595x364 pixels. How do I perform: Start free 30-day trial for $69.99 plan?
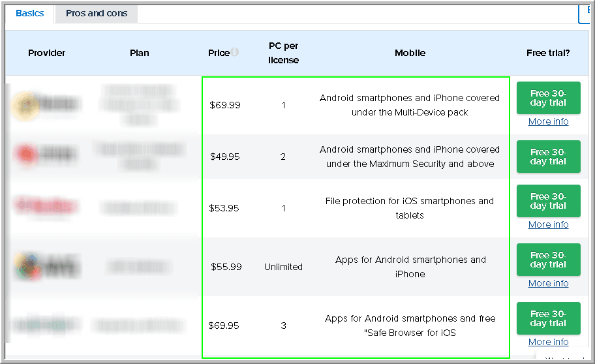point(548,98)
